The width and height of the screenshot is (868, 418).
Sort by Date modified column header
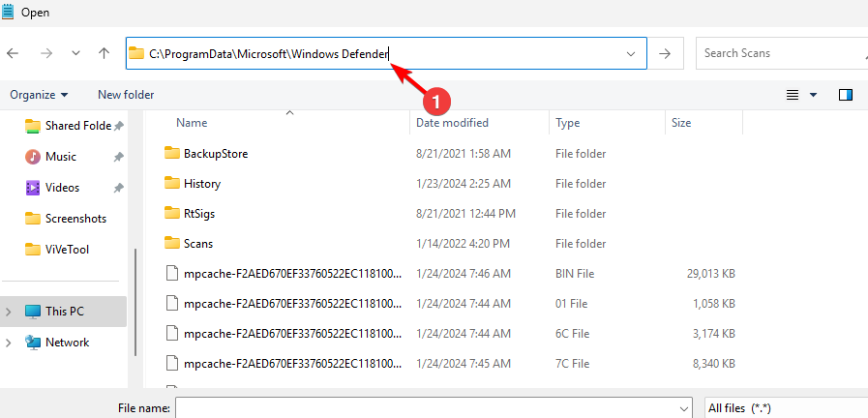point(452,123)
